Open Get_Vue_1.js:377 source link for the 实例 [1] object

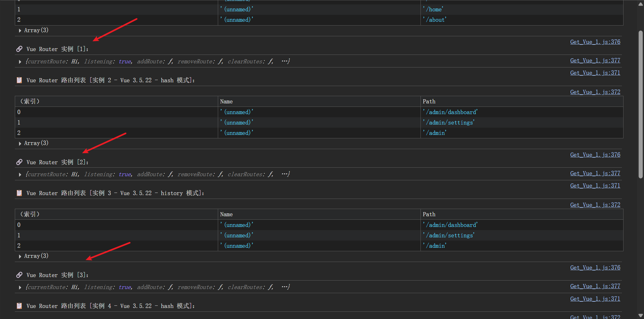point(595,61)
